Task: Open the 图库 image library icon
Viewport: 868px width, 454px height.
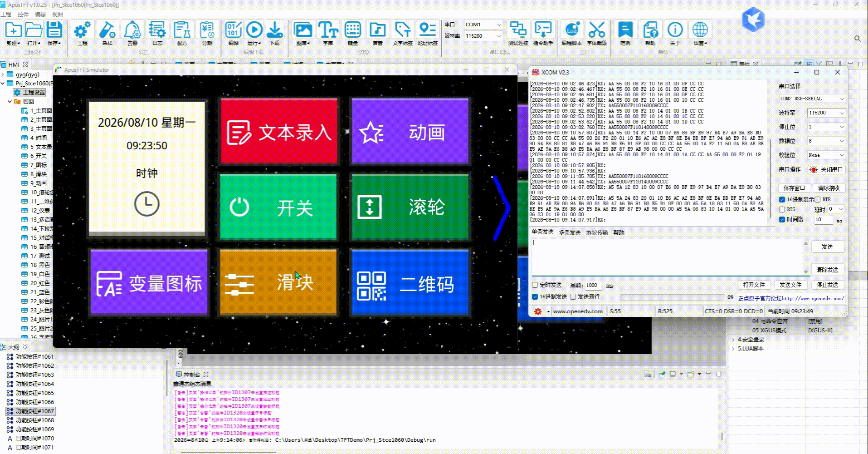Action: (302, 30)
